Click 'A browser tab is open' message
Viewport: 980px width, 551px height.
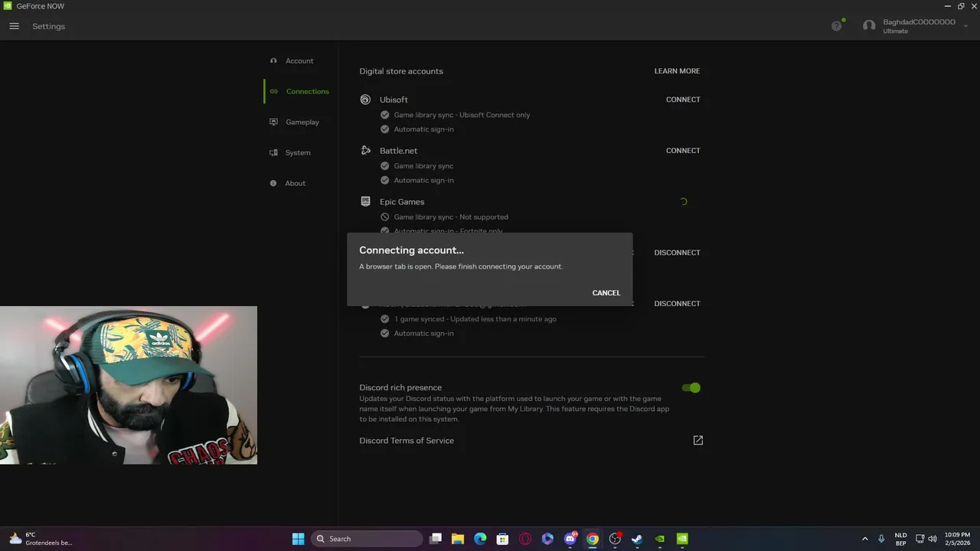[461, 266]
